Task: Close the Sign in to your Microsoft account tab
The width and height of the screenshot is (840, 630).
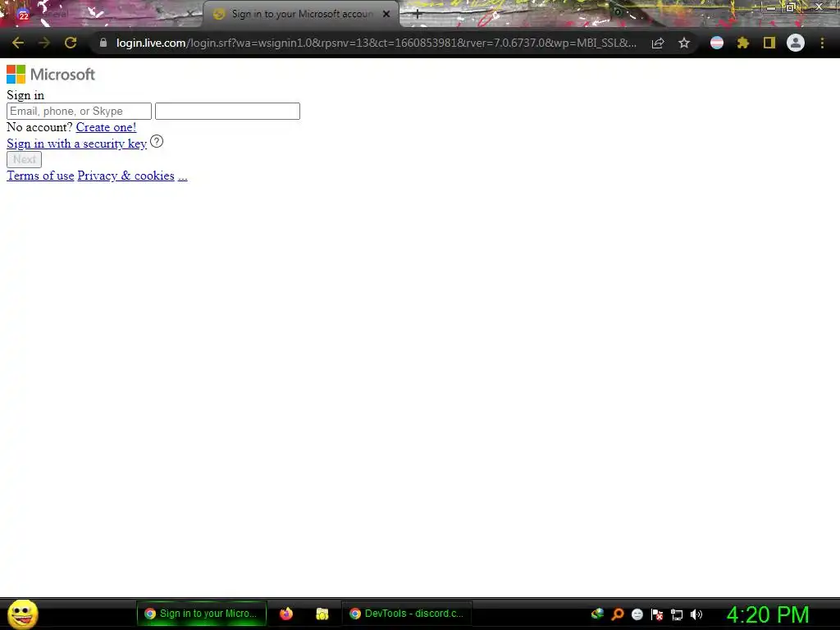Action: (386, 15)
